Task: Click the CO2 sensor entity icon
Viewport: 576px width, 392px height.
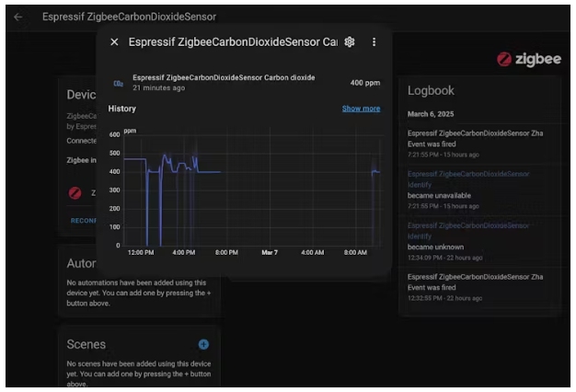Action: 118,83
